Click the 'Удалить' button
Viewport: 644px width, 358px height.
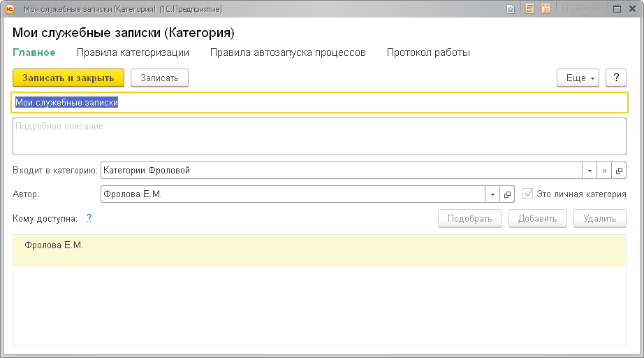coord(599,219)
